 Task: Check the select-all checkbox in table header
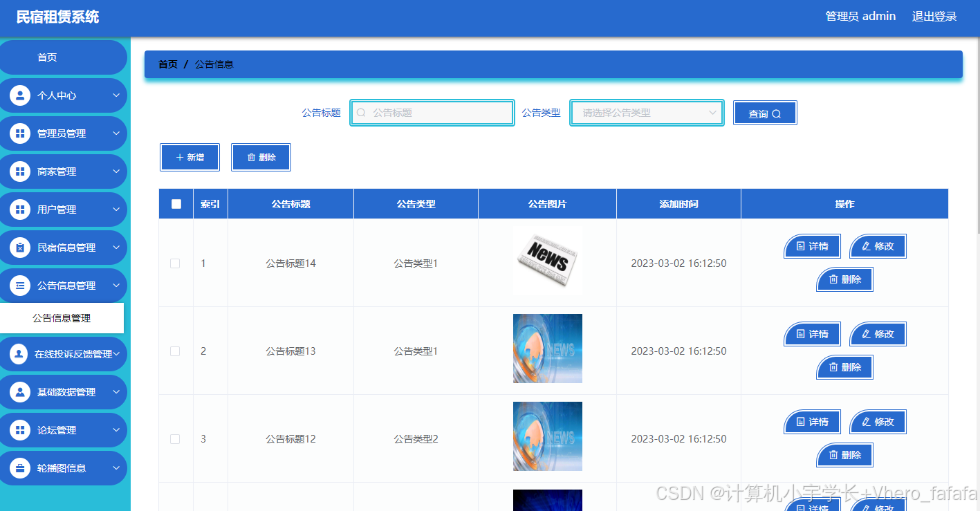(x=175, y=203)
